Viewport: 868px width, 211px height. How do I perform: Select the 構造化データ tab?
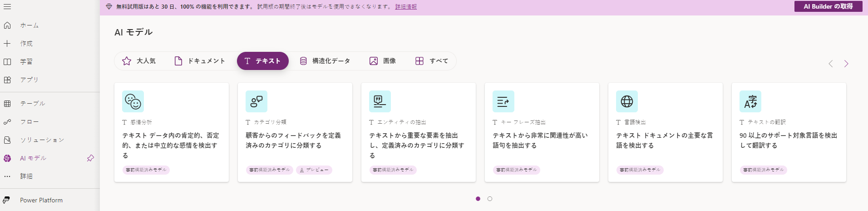[x=325, y=61]
